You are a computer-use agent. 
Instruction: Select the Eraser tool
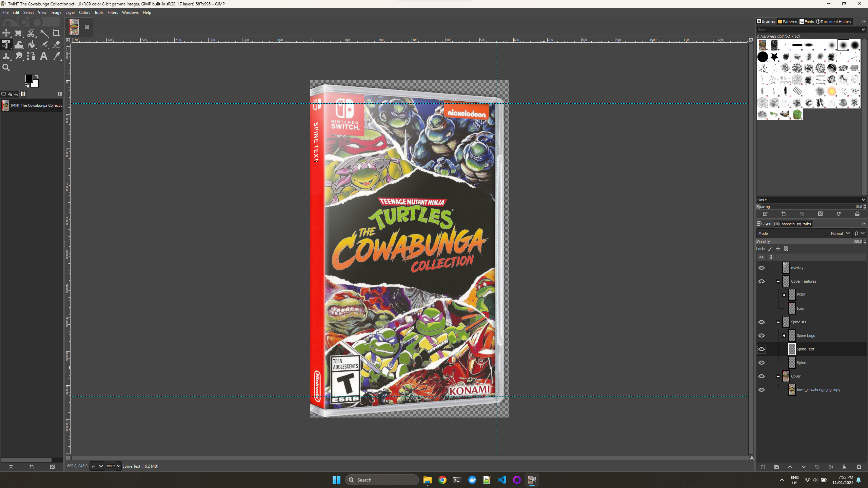coord(56,45)
